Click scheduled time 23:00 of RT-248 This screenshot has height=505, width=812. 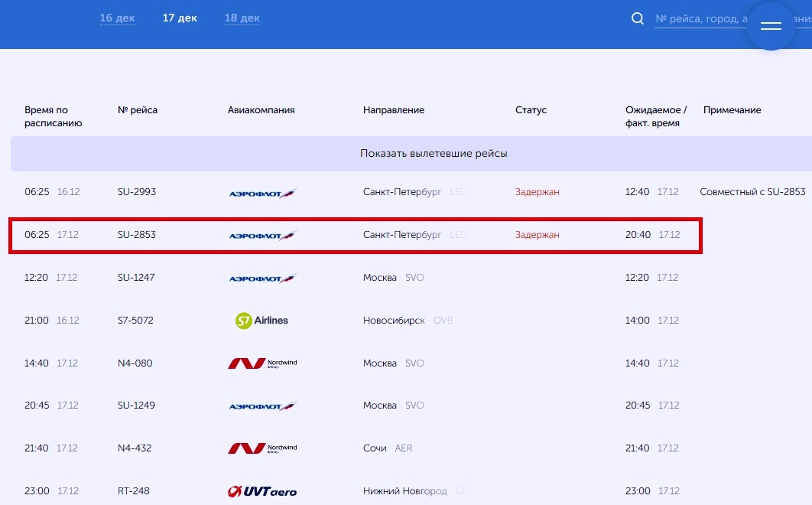37,491
